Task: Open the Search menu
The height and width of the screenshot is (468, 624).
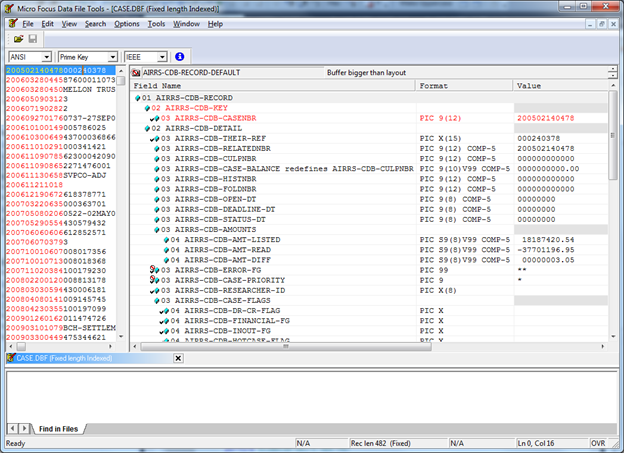Action: click(x=95, y=23)
